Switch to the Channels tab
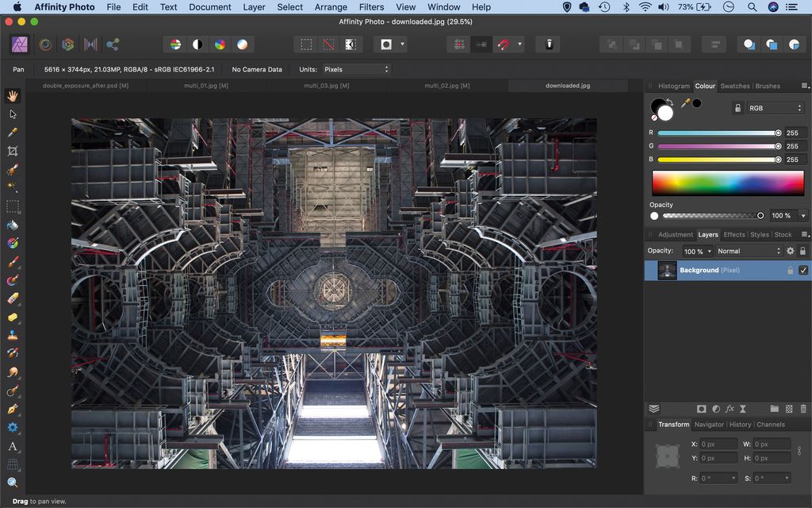The image size is (812, 508). point(772,424)
